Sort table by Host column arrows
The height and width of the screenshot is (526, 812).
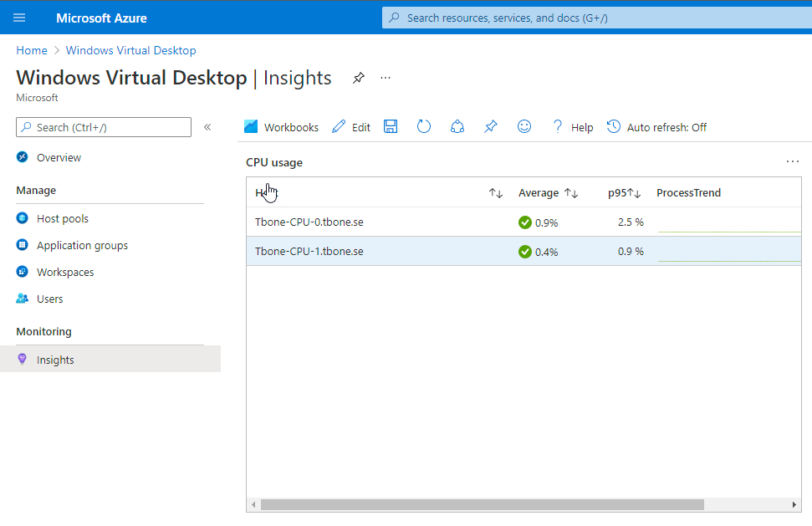coord(496,193)
